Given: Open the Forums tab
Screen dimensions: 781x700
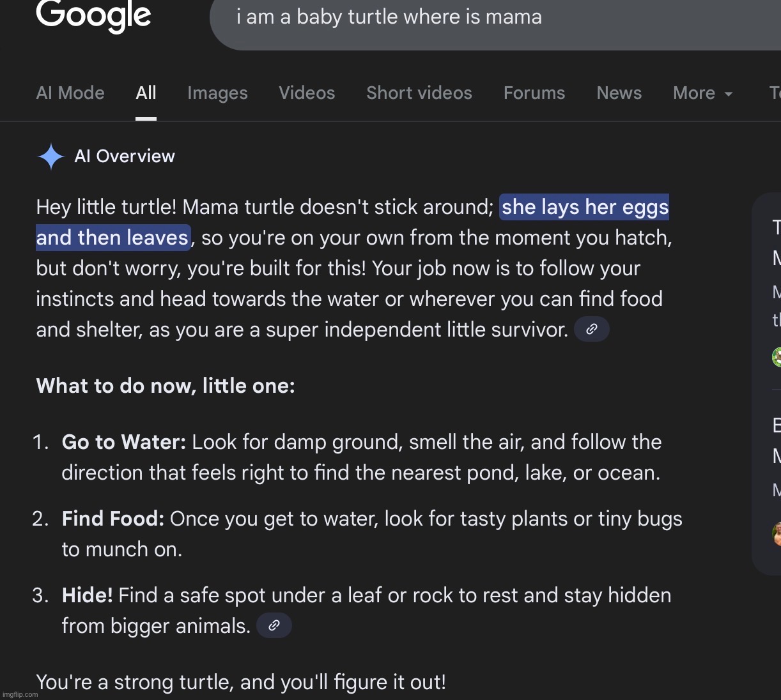Looking at the screenshot, I should coord(534,93).
